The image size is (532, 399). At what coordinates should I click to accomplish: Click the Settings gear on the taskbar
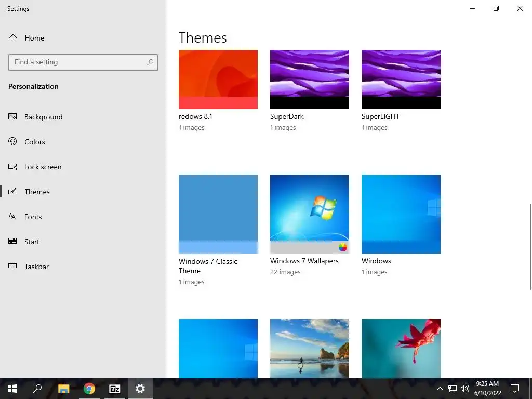tap(140, 389)
